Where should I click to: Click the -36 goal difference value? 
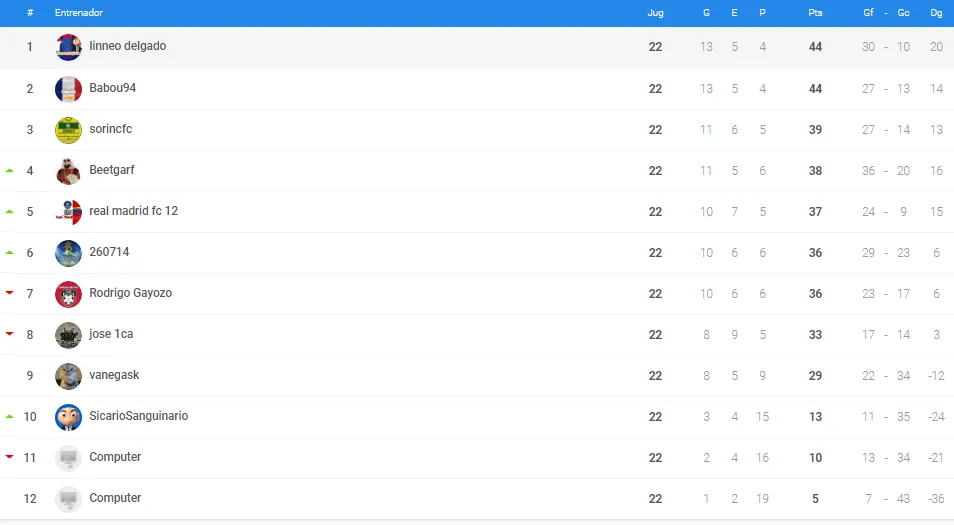936,499
